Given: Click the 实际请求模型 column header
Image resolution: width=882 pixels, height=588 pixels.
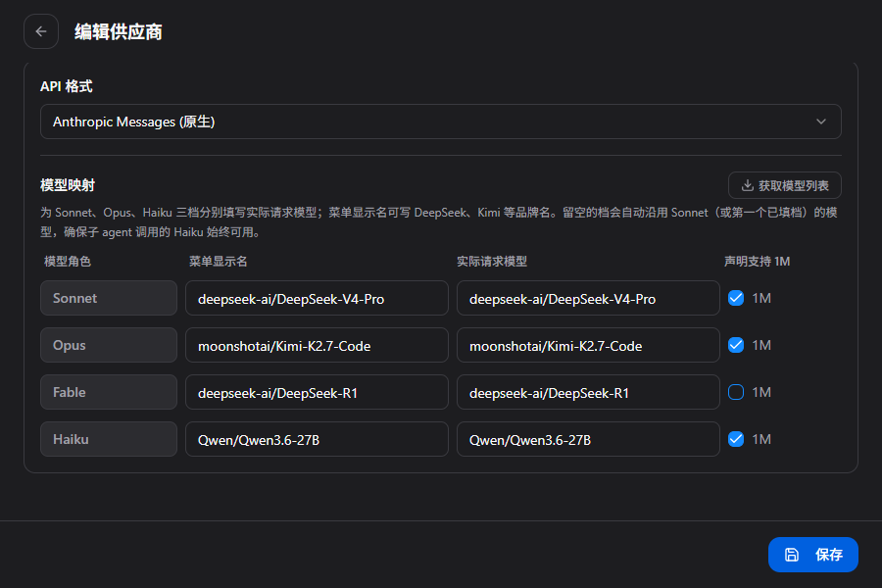Looking at the screenshot, I should [x=492, y=261].
